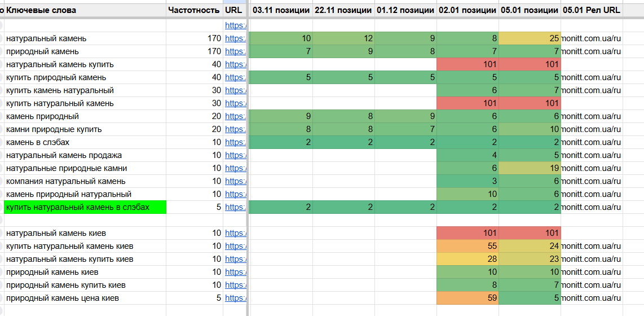644x316 pixels.
Task: Open URL link for 'натуральный камень' row
Action: pos(235,38)
